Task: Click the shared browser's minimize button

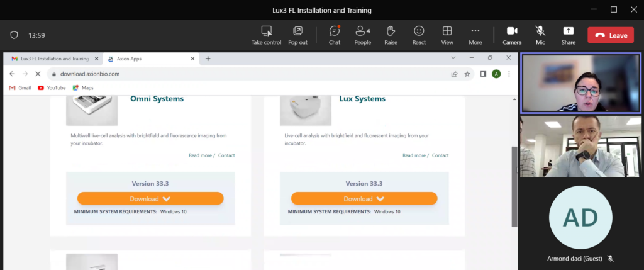Action: (x=472, y=57)
